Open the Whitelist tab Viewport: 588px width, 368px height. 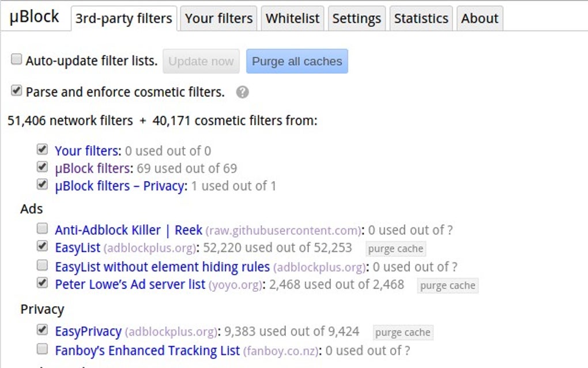(292, 18)
